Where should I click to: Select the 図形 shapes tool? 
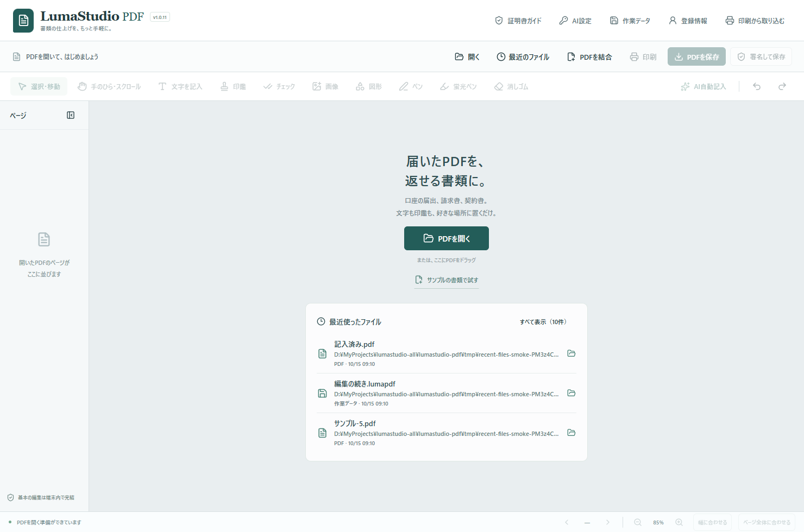pyautogui.click(x=369, y=86)
